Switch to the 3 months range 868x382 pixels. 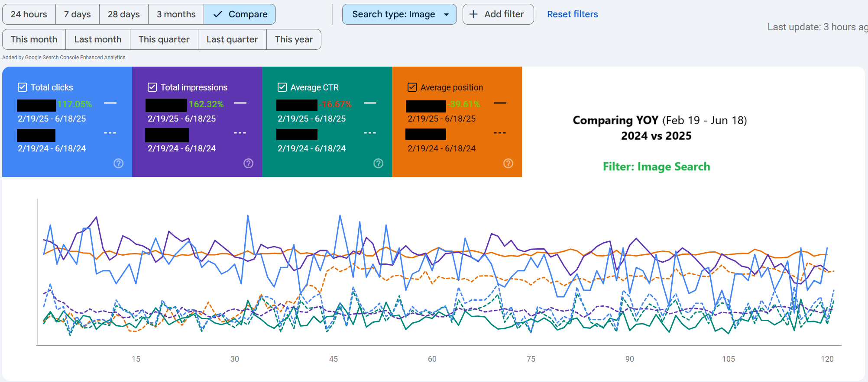(x=176, y=14)
